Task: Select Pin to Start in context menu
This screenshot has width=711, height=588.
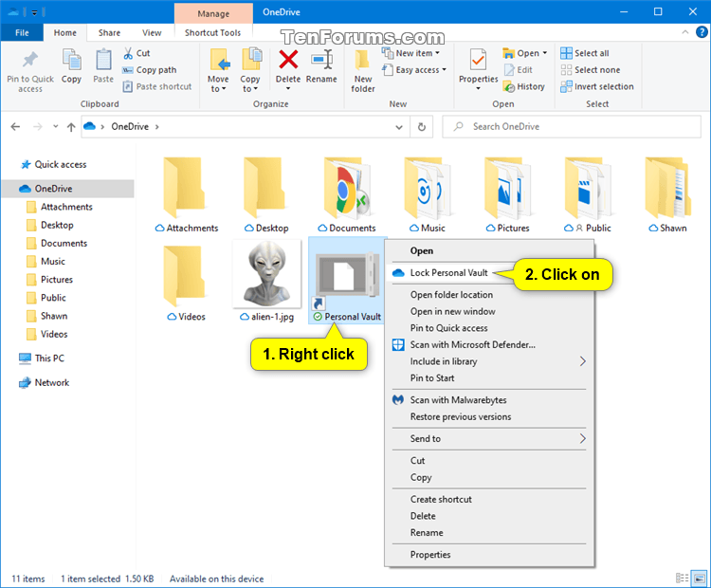Action: pyautogui.click(x=432, y=378)
